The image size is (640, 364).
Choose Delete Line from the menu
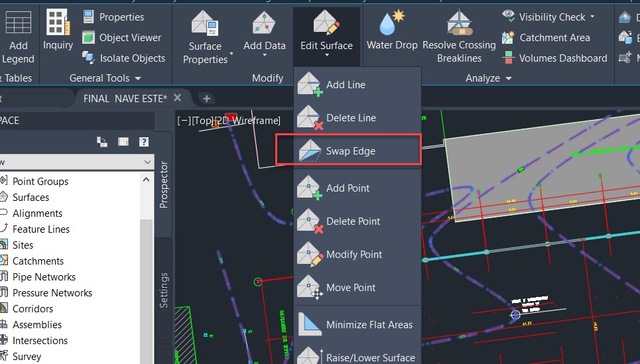357,117
